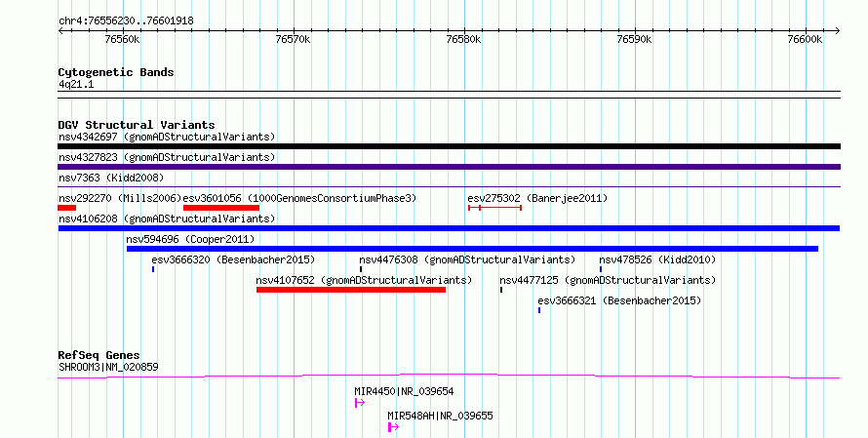Click the small black nsv4477125 marker
The image size is (868, 438).
[501, 290]
